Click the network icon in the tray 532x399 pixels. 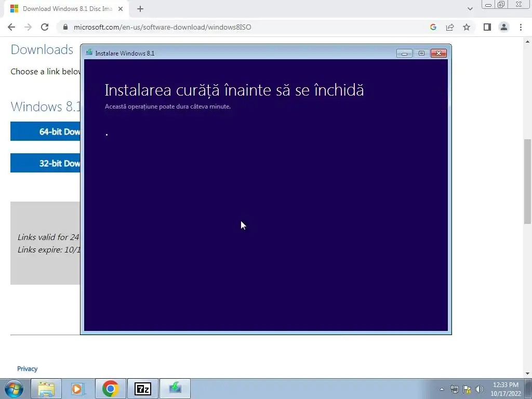[454, 389]
